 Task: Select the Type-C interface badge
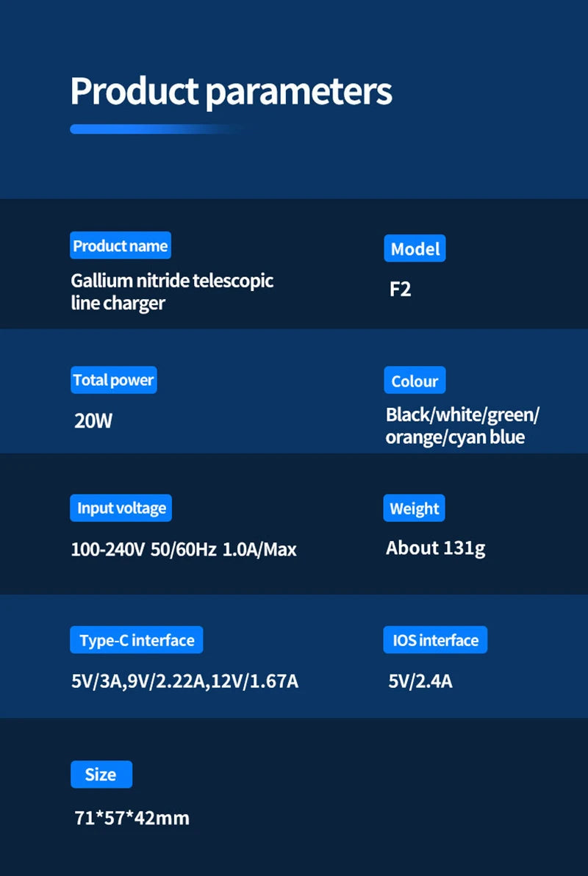tap(137, 640)
